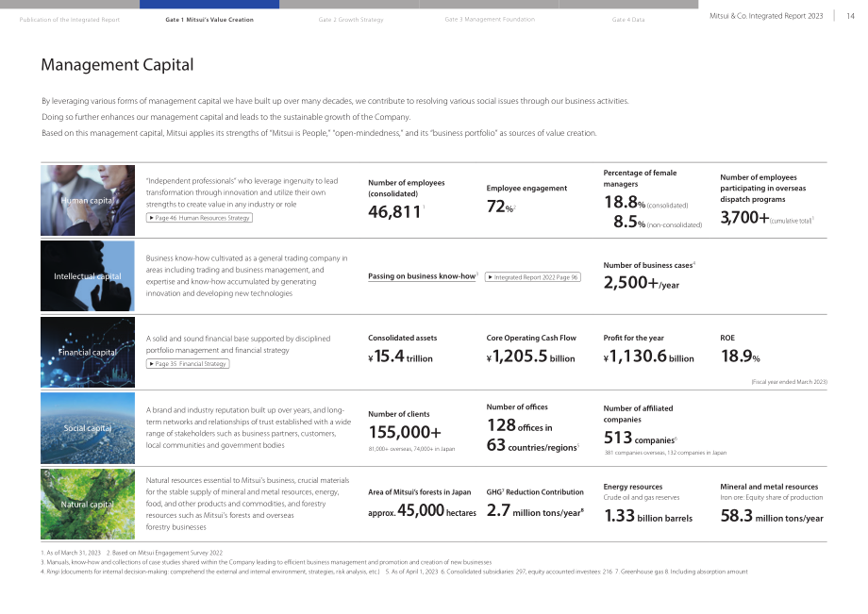
Task: Click the Human capital thumbnail image
Action: click(x=88, y=200)
